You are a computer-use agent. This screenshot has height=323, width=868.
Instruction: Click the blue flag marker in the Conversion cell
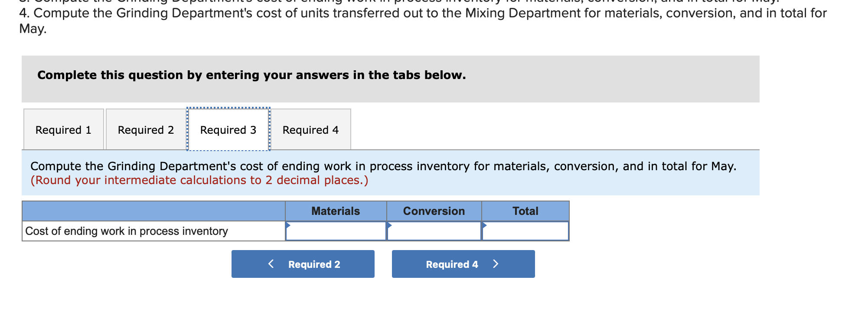(390, 225)
